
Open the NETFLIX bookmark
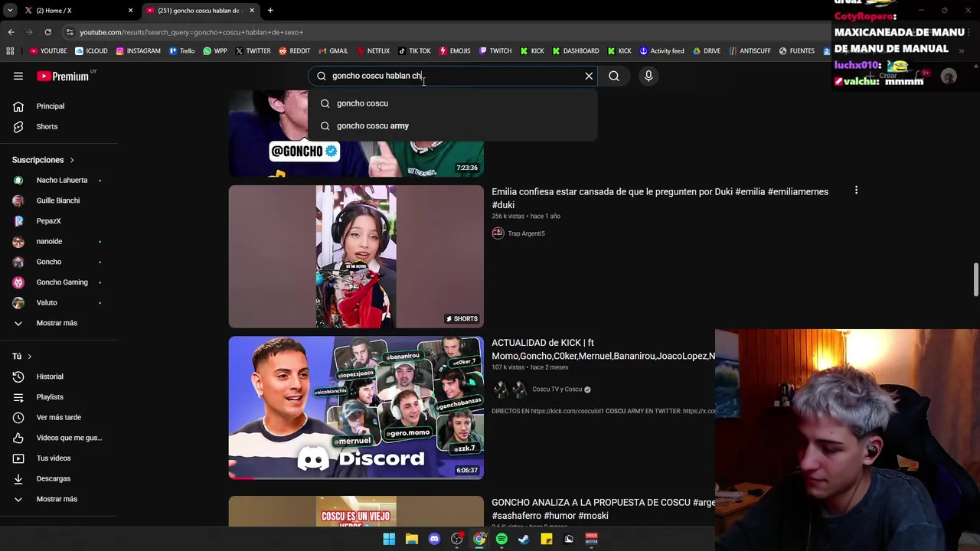pyautogui.click(x=372, y=51)
